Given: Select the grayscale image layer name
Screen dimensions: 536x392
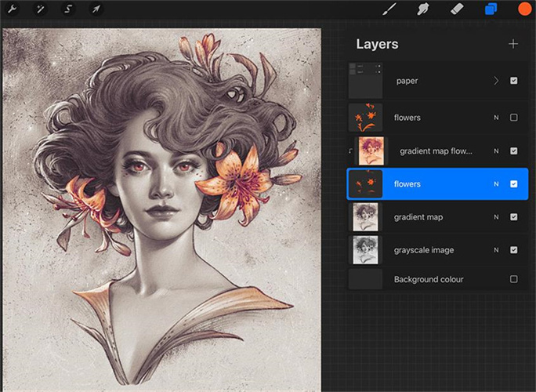Looking at the screenshot, I should (424, 250).
